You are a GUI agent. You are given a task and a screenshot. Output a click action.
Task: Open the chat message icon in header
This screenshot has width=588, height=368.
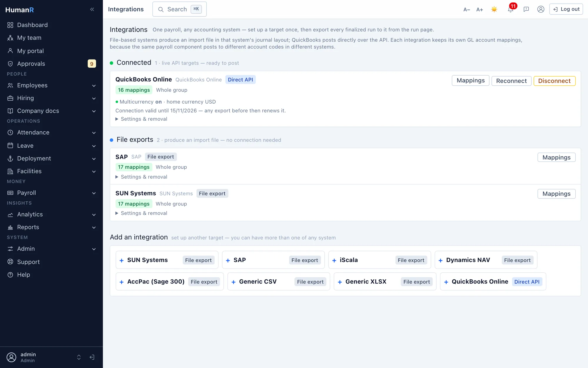click(x=526, y=9)
